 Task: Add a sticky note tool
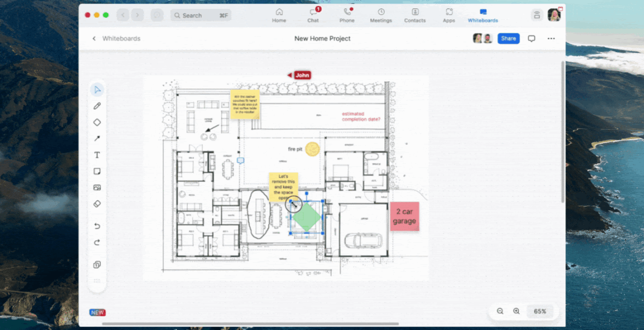pyautogui.click(x=97, y=172)
